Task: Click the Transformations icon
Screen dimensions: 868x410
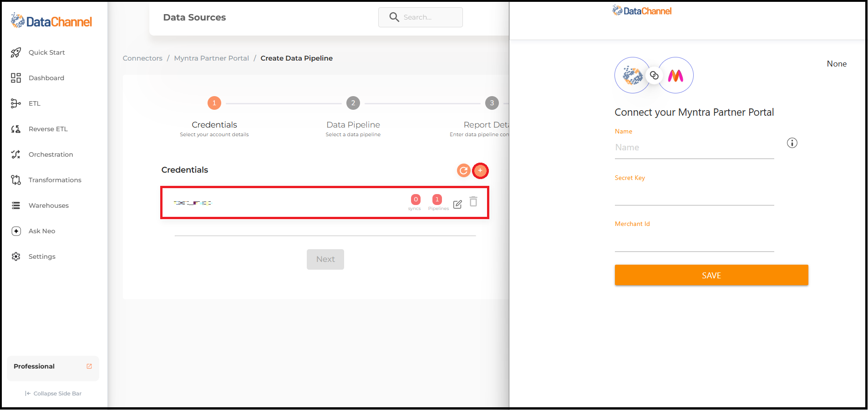Action: [16, 180]
